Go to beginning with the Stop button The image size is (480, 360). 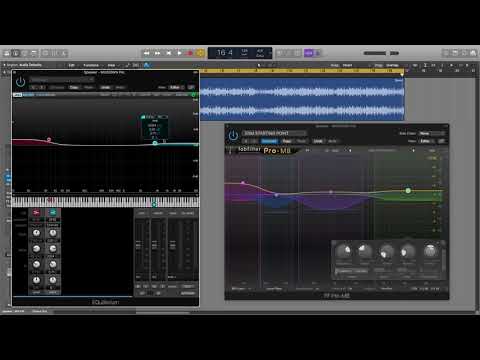click(x=168, y=53)
